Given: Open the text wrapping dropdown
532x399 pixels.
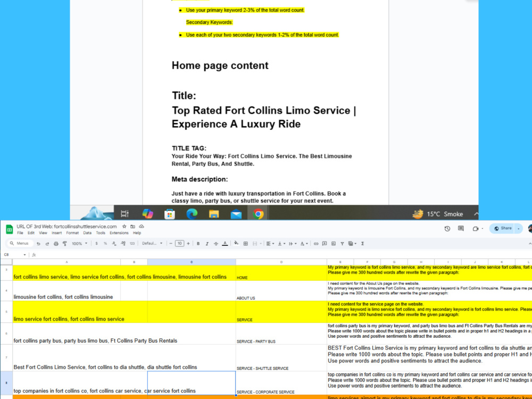Looking at the screenshot, I should [292, 244].
